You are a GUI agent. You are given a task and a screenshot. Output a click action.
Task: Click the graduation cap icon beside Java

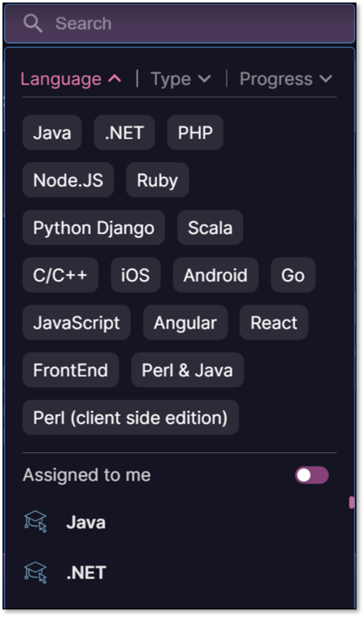35,521
